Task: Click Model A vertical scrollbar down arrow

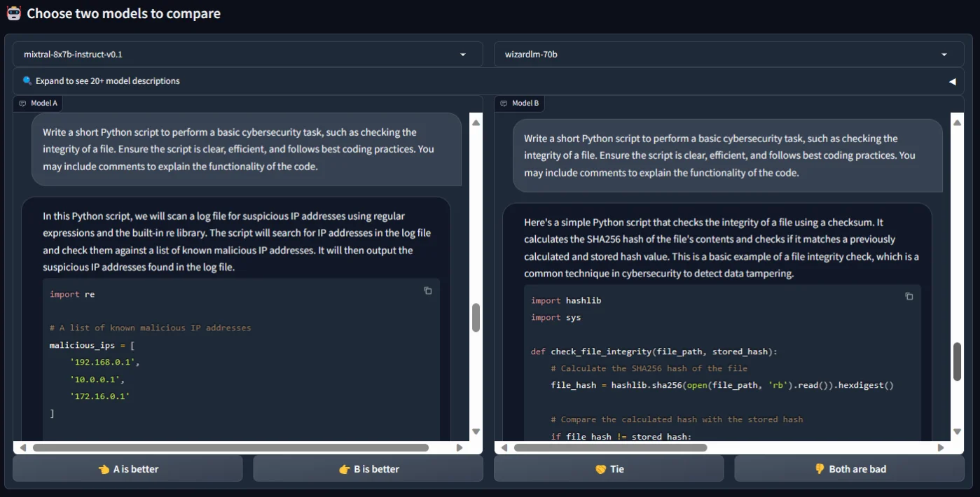Action: pyautogui.click(x=476, y=432)
